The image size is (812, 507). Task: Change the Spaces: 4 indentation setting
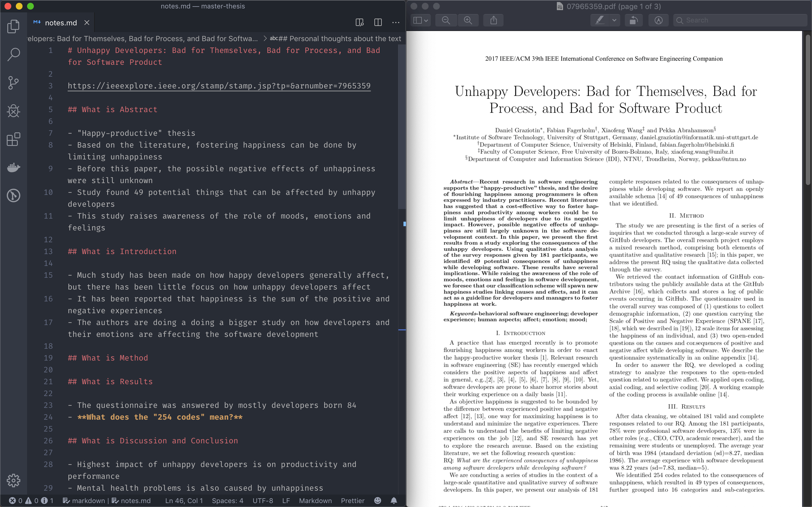point(228,501)
